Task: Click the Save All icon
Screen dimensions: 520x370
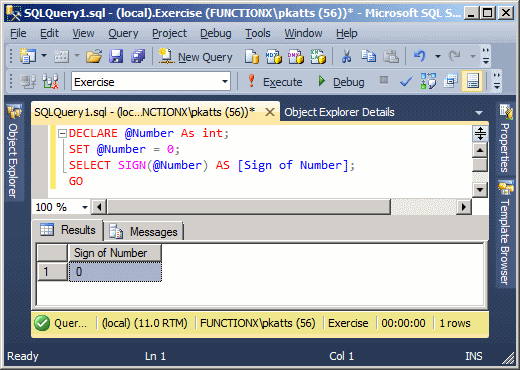Action: 138,56
